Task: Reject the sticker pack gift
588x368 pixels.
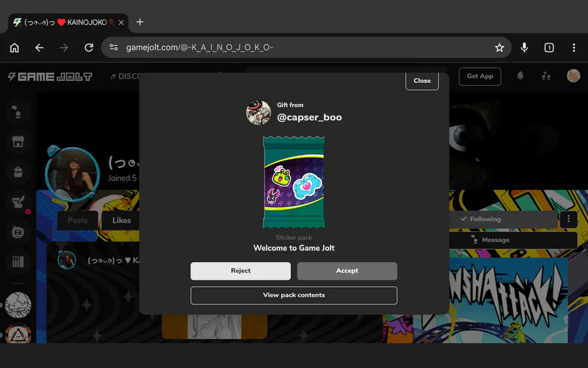Action: point(240,271)
